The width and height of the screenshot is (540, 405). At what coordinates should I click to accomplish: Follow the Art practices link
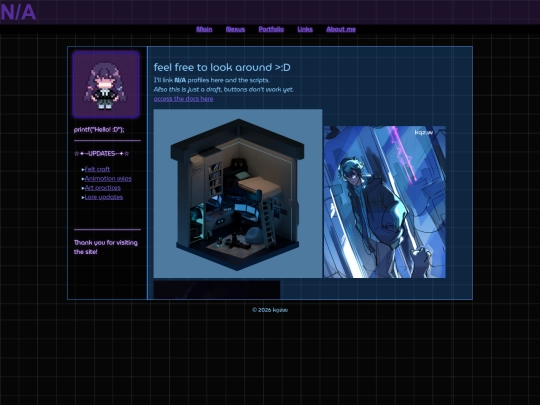click(103, 188)
